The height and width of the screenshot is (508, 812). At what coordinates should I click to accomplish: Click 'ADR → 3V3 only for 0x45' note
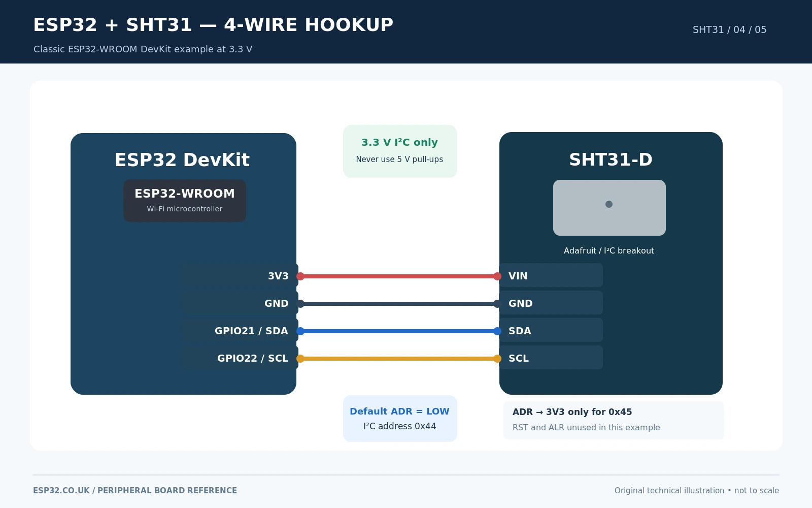[x=572, y=412]
